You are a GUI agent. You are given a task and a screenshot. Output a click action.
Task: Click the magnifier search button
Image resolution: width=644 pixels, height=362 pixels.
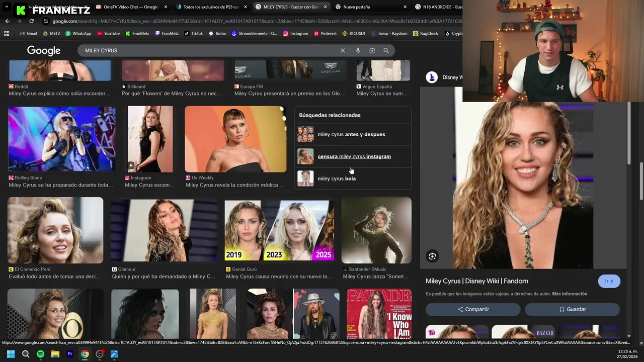386,50
